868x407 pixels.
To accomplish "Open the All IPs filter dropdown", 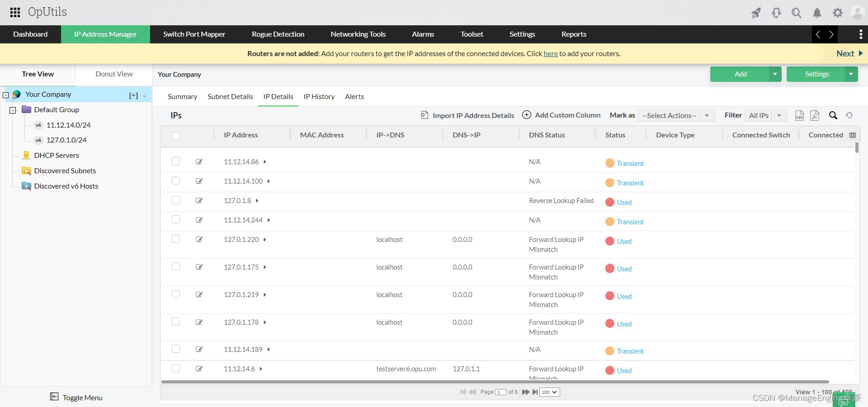I will [x=766, y=115].
